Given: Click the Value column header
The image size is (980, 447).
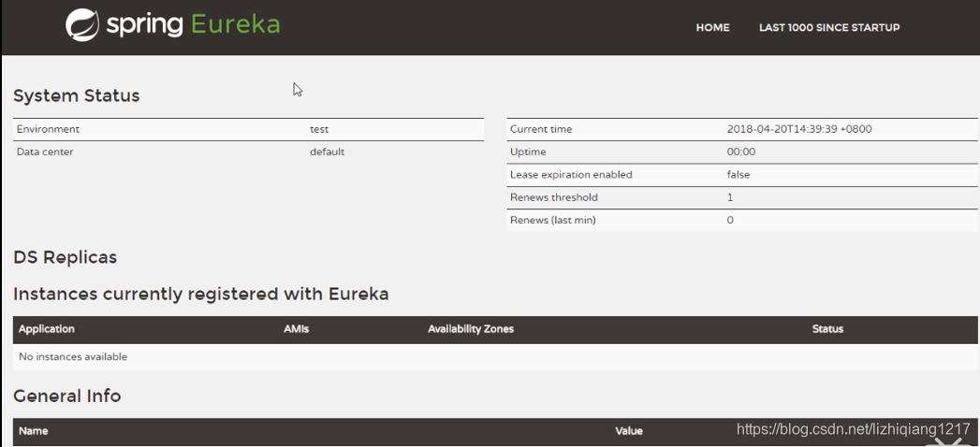Looking at the screenshot, I should pyautogui.click(x=629, y=431).
